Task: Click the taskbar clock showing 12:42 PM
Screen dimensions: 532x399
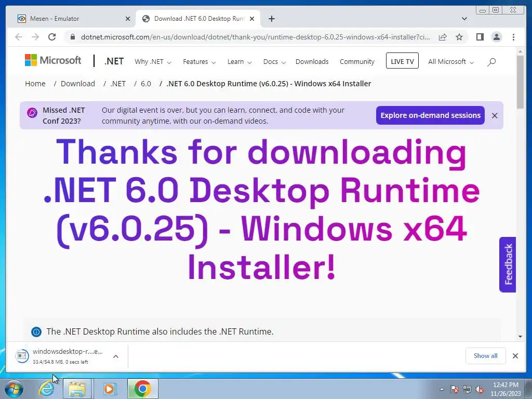Action: tap(506, 389)
